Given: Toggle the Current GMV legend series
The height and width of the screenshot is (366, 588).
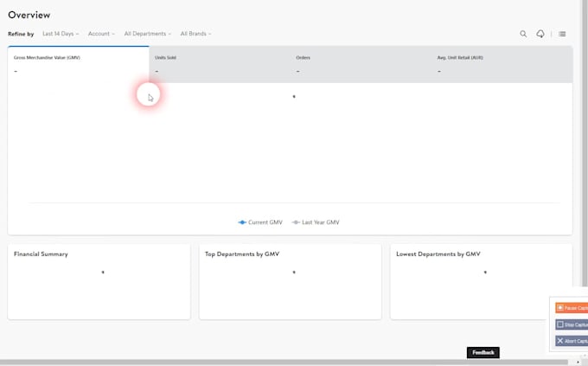Looking at the screenshot, I should click(x=260, y=222).
